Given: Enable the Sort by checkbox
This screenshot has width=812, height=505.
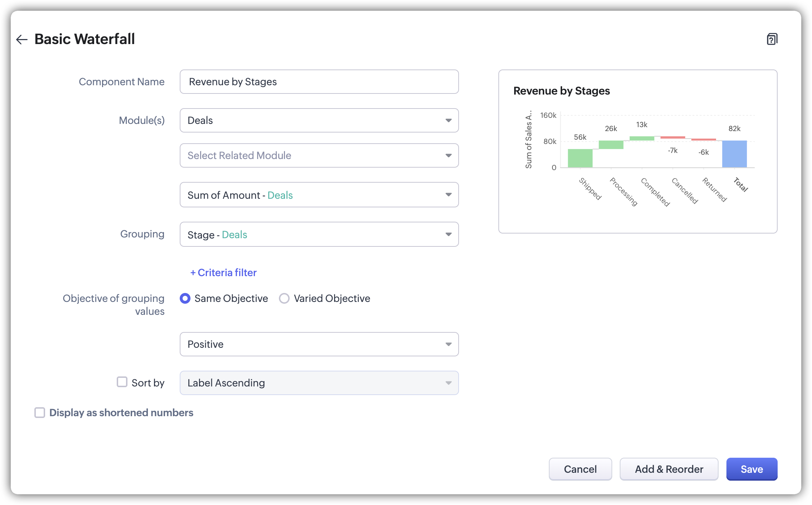Looking at the screenshot, I should coord(122,382).
